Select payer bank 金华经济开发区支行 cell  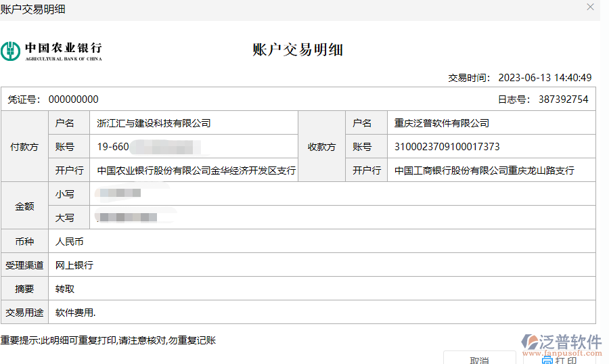[196, 170]
